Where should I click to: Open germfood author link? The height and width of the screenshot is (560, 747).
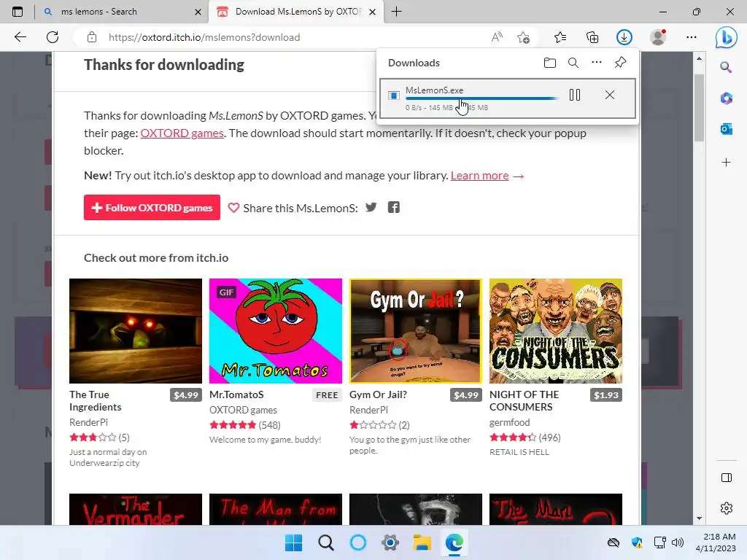click(x=509, y=422)
